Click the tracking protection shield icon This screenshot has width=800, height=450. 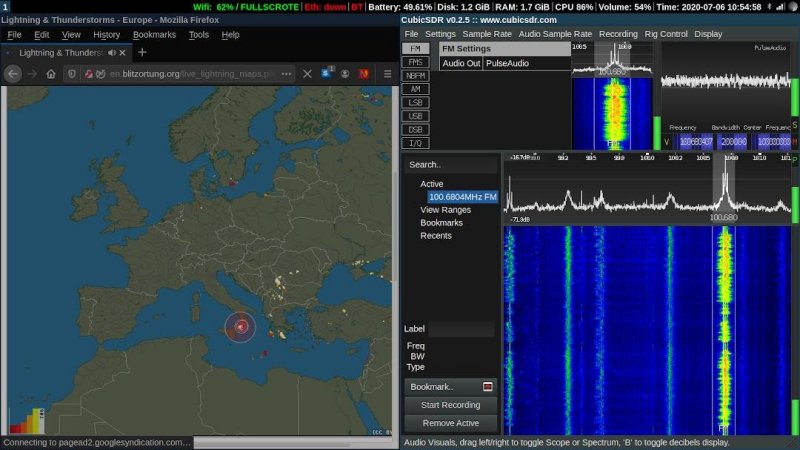pos(72,74)
